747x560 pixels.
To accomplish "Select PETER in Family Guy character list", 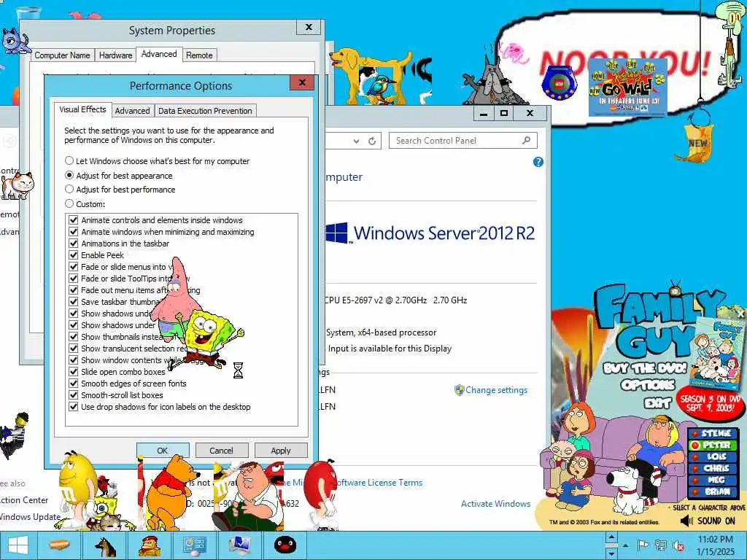I will click(x=713, y=446).
